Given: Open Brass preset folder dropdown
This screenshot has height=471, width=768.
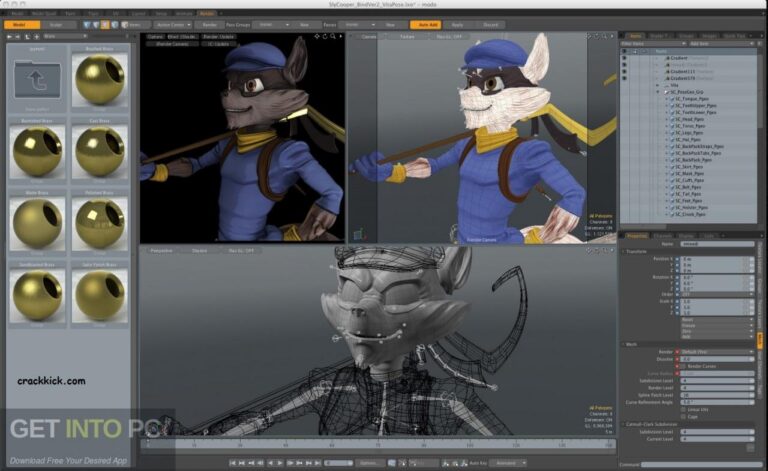Looking at the screenshot, I should (65, 36).
